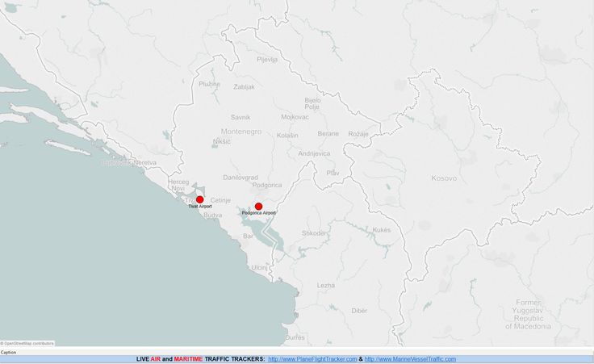Open the MarineVesselTraffic.com link
The width and height of the screenshot is (594, 364).
(x=410, y=359)
